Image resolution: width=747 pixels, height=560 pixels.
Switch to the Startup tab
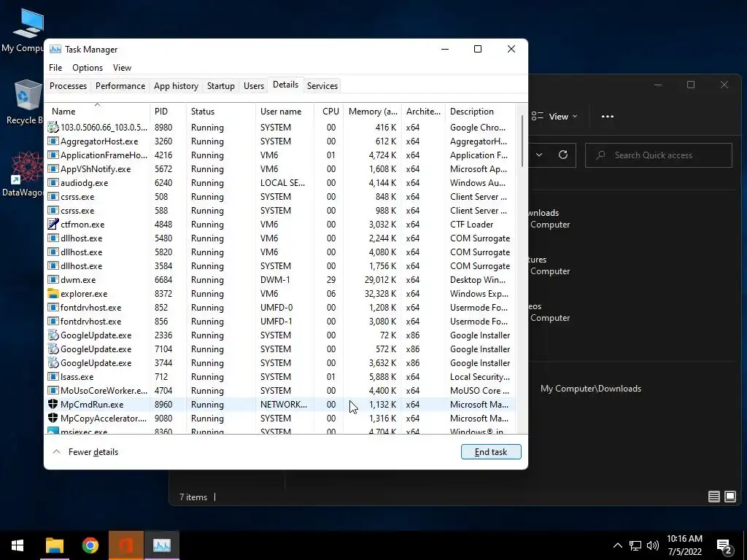(x=220, y=86)
